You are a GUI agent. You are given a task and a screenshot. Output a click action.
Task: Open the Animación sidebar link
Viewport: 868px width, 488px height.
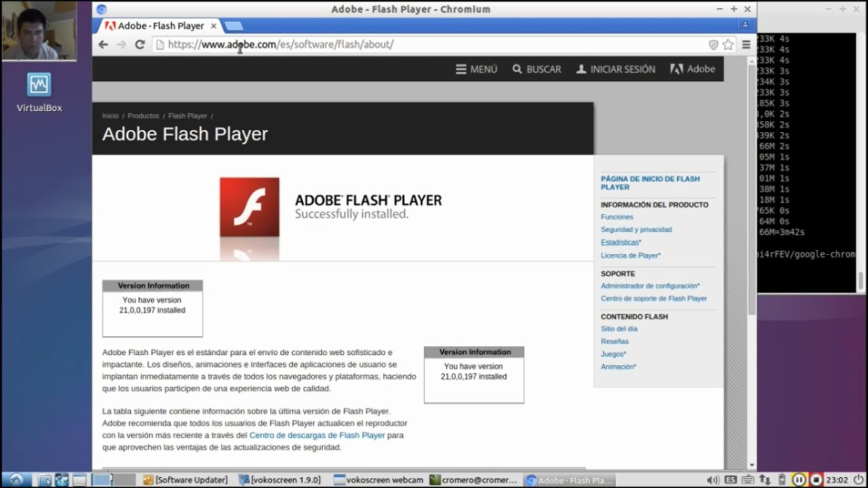click(618, 367)
